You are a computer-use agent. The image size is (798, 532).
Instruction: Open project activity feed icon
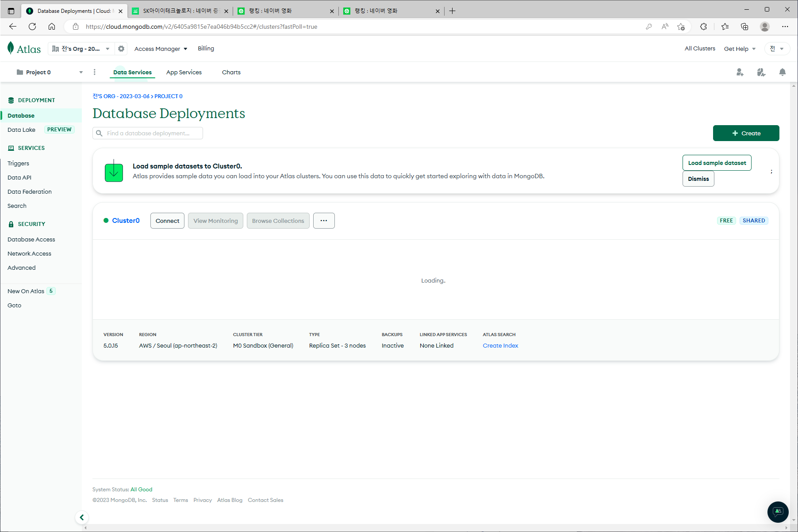(761, 72)
